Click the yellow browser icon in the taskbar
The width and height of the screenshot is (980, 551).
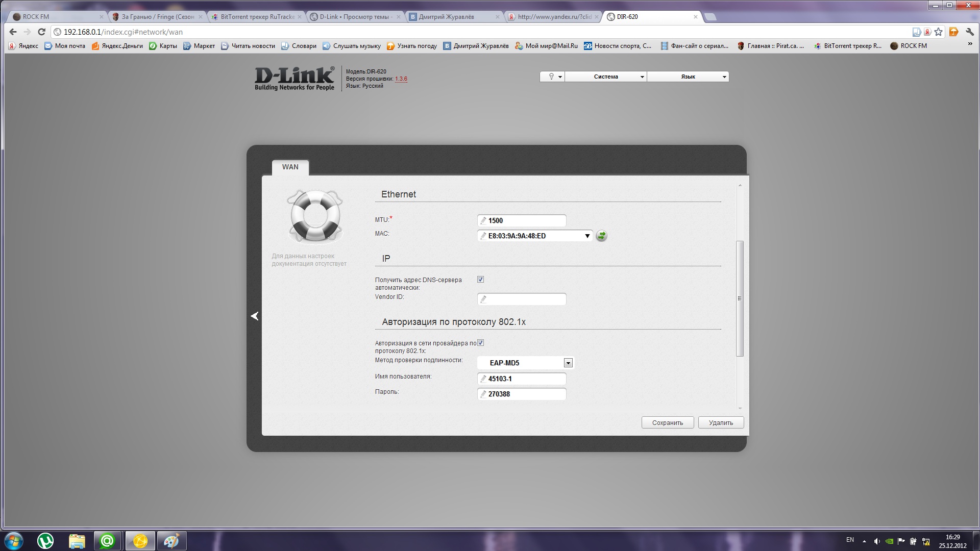pos(140,541)
